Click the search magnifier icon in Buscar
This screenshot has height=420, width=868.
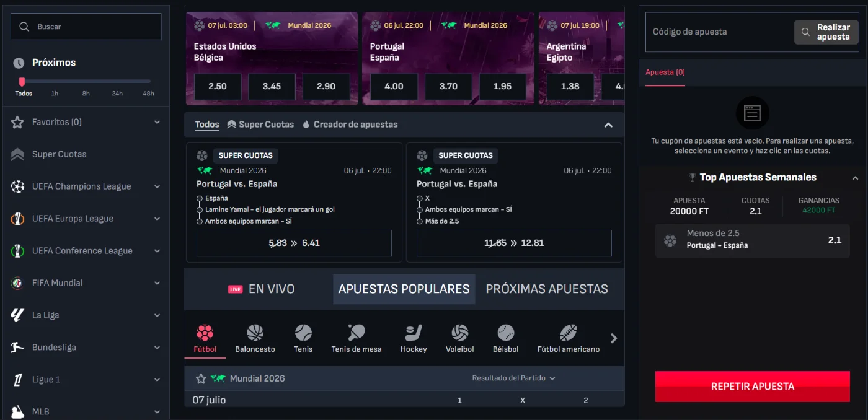click(24, 27)
